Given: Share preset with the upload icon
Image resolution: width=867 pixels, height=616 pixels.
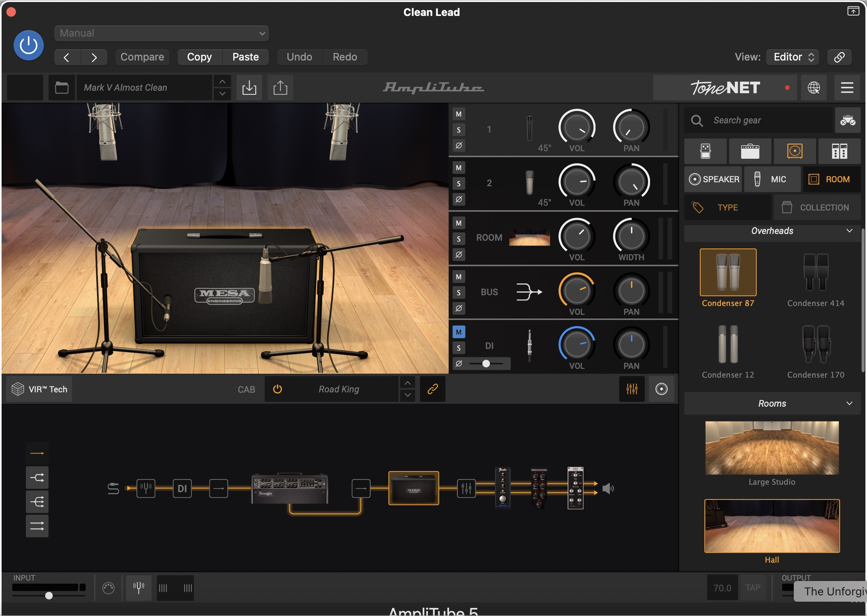Looking at the screenshot, I should (x=280, y=88).
